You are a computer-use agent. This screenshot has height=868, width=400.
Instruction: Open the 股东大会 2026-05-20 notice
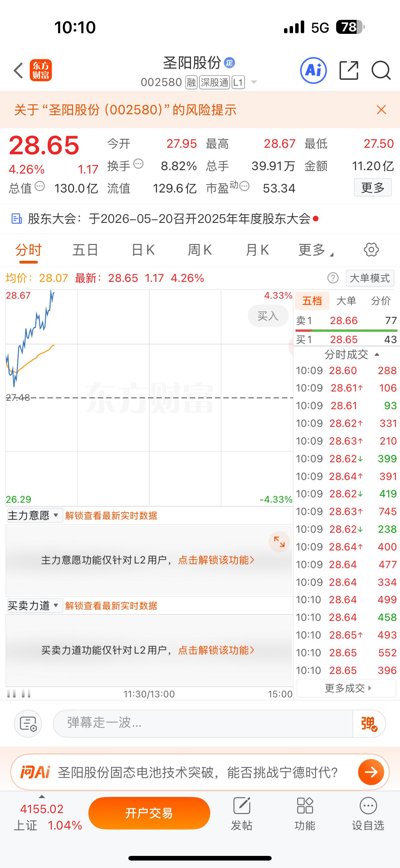tap(169, 219)
